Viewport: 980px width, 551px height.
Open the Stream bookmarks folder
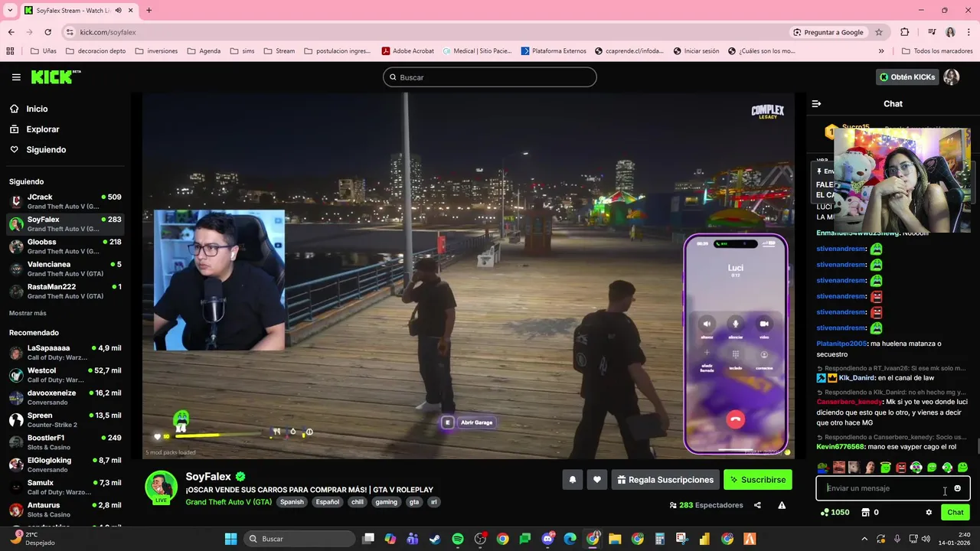pos(279,51)
